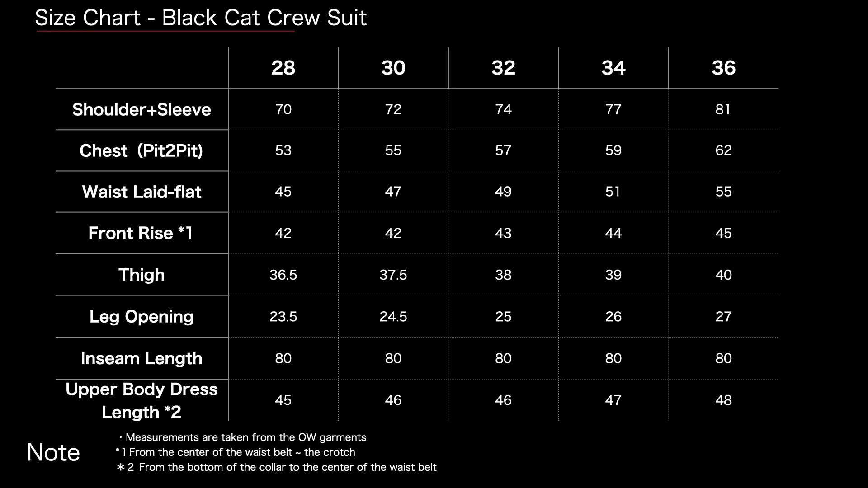The width and height of the screenshot is (868, 488).
Task: Click the 36.5 Thigh value for size 28
Action: pos(283,275)
